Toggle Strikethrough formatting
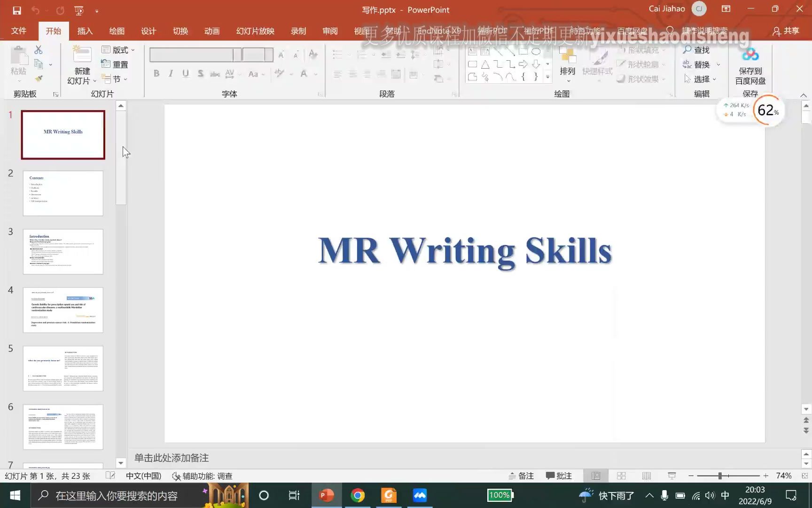 (215, 73)
